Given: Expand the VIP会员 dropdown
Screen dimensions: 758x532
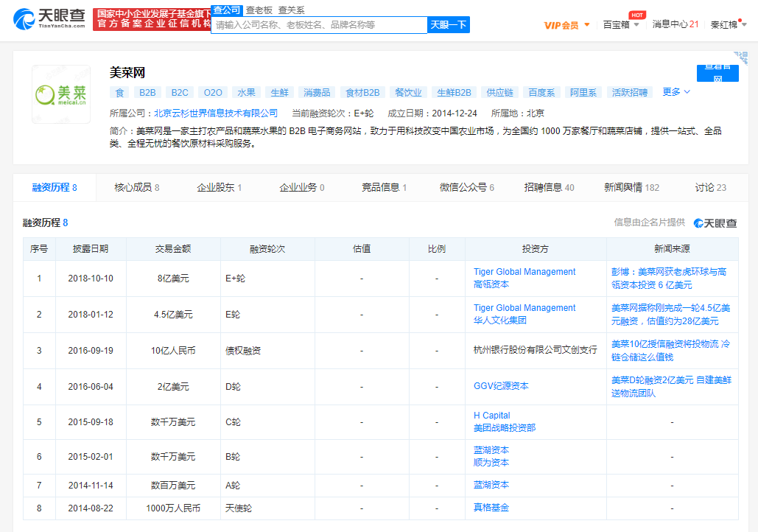Looking at the screenshot, I should pyautogui.click(x=566, y=25).
